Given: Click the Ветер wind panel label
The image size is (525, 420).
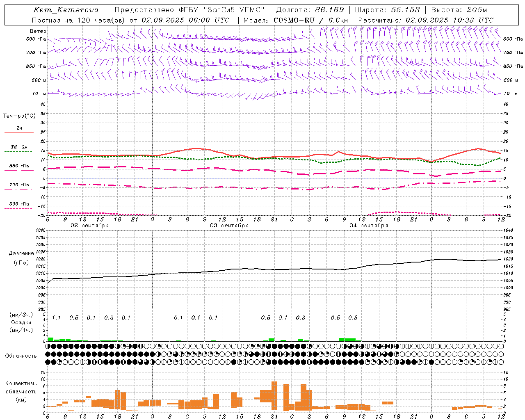Looking at the screenshot, I should point(38,31).
